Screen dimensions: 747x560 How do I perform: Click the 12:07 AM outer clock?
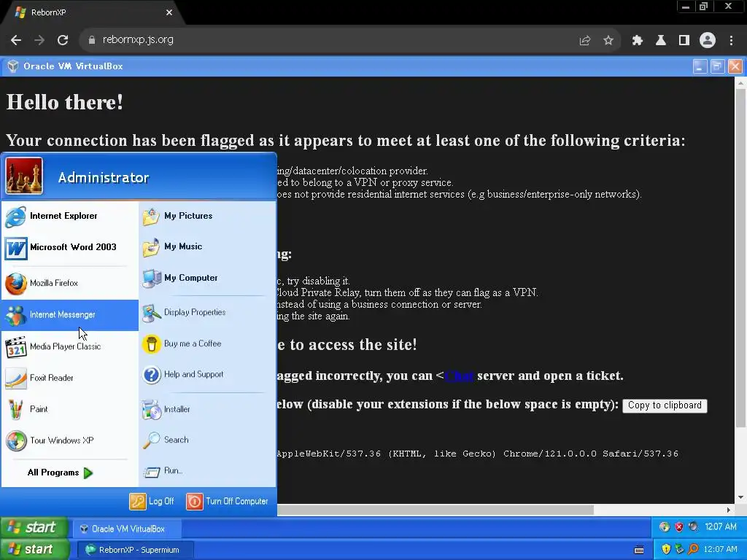(720, 550)
